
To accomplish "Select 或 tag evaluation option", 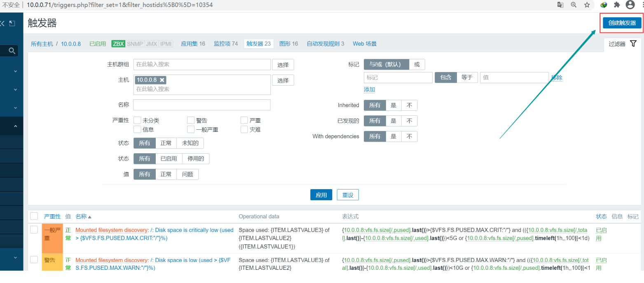I will click(x=417, y=64).
